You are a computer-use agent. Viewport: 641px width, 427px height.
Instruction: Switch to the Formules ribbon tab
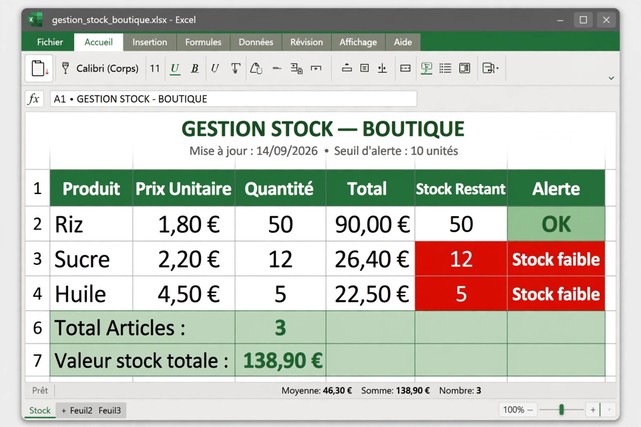pos(203,42)
